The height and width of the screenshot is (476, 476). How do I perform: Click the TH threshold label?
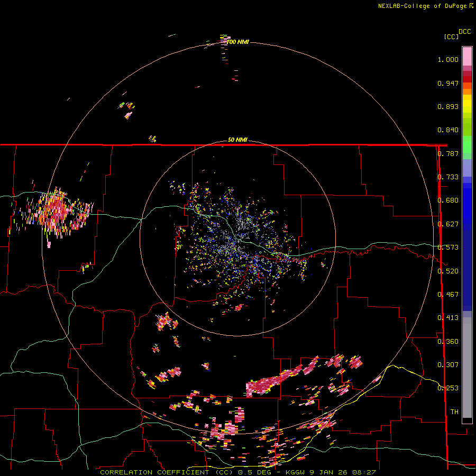tap(454, 412)
